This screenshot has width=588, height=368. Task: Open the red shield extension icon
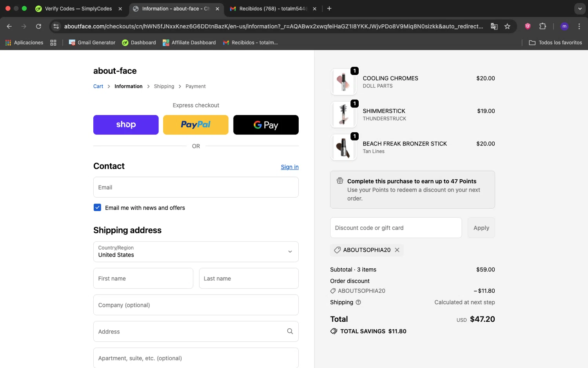click(x=528, y=26)
